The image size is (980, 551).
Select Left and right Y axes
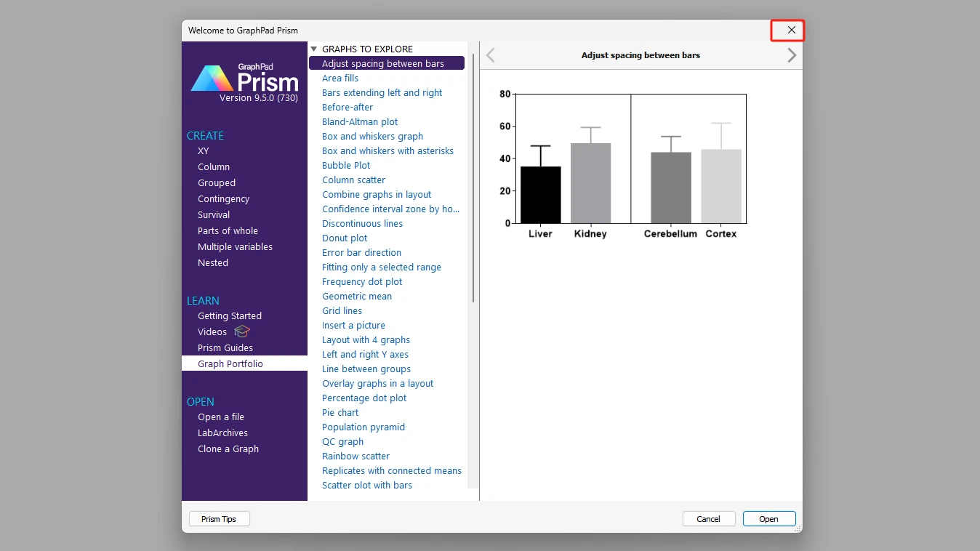(x=366, y=354)
